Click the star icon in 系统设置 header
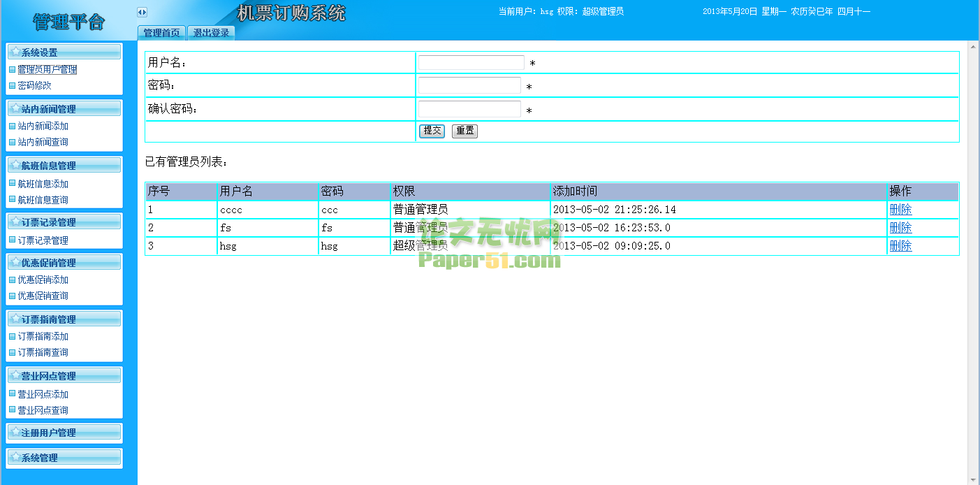980x485 pixels. point(15,52)
